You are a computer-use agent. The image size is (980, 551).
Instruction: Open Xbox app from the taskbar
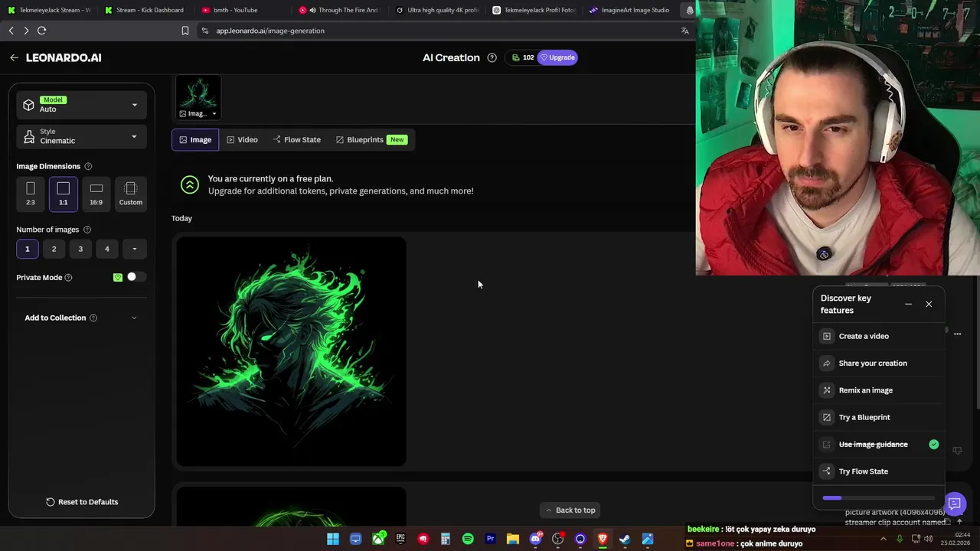378,540
